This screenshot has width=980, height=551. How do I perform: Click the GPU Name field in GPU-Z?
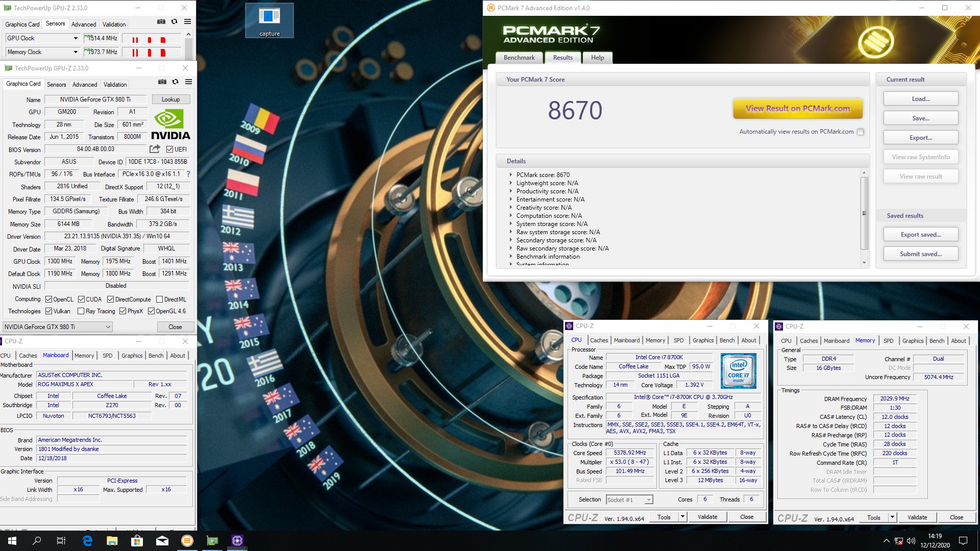click(95, 99)
